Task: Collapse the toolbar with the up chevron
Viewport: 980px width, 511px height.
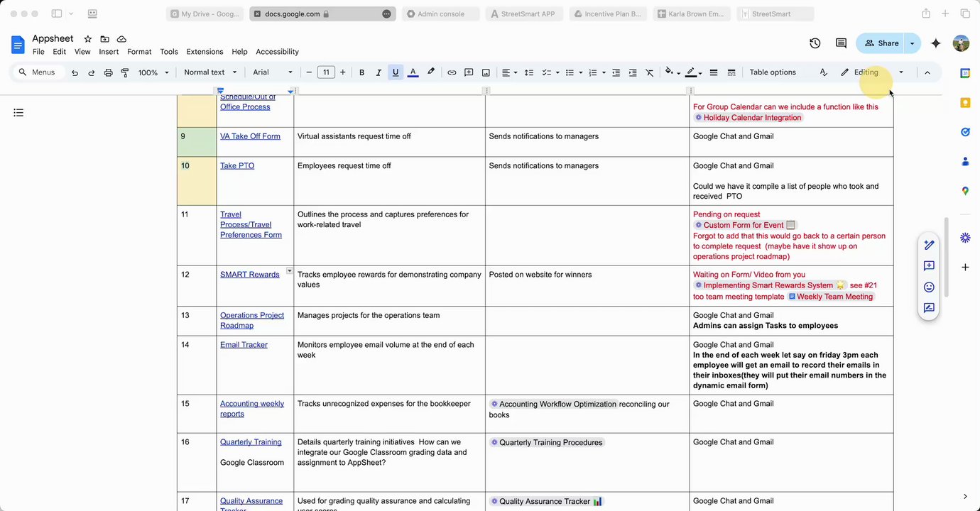Action: click(927, 72)
